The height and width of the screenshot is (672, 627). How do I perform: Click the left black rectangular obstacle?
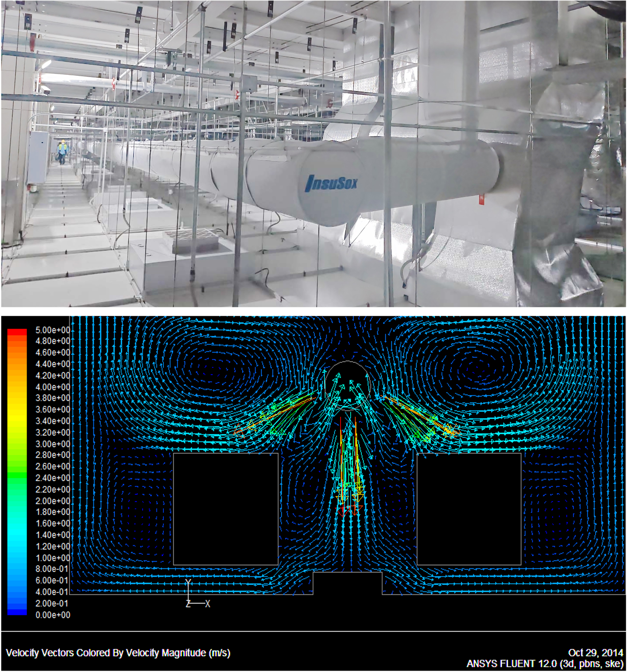coord(225,509)
